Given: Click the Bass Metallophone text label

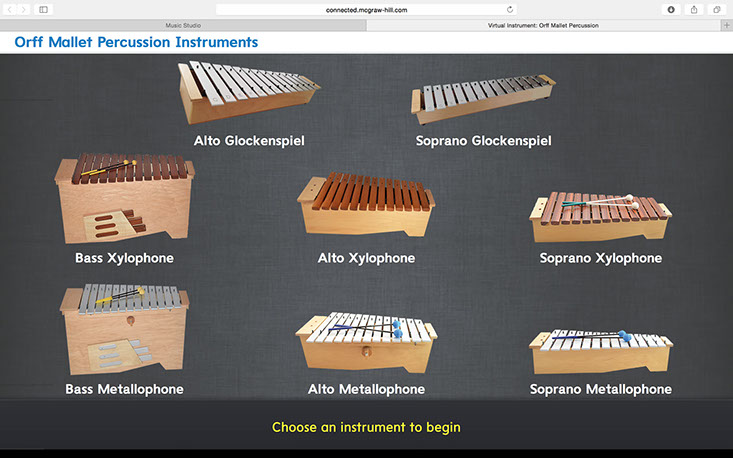Looking at the screenshot, I should [x=124, y=389].
